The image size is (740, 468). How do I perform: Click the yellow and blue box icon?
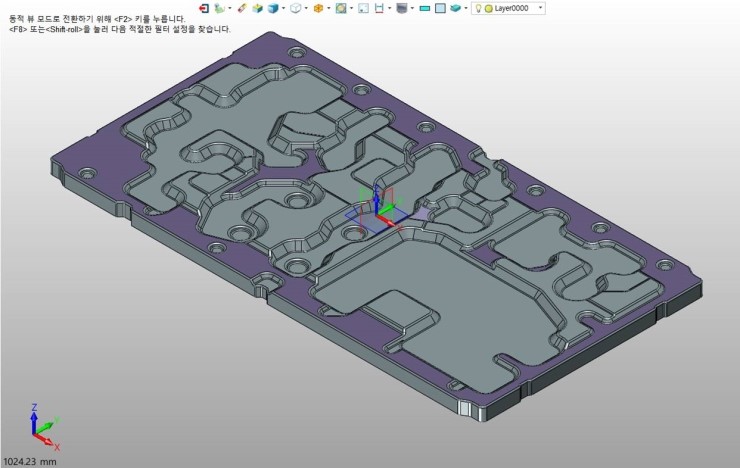pyautogui.click(x=257, y=8)
